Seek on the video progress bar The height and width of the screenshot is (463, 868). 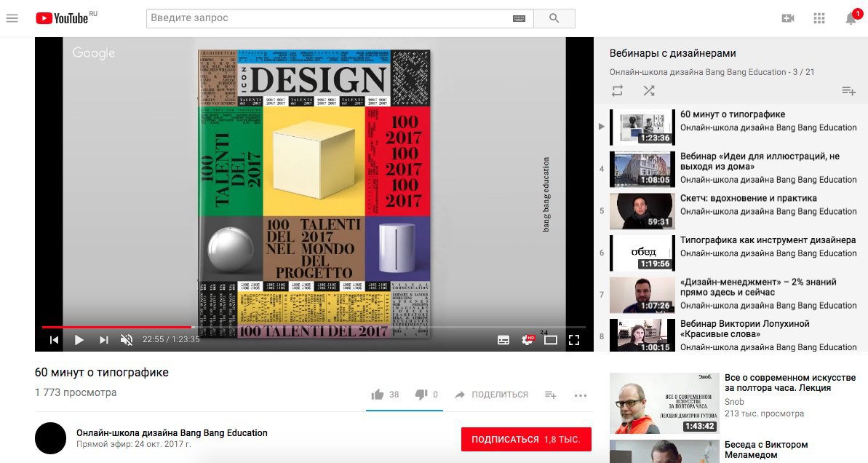coord(314,328)
